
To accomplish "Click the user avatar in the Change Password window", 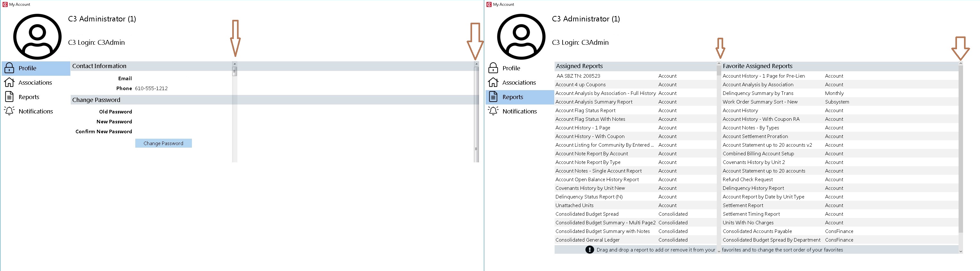I will pos(37,37).
